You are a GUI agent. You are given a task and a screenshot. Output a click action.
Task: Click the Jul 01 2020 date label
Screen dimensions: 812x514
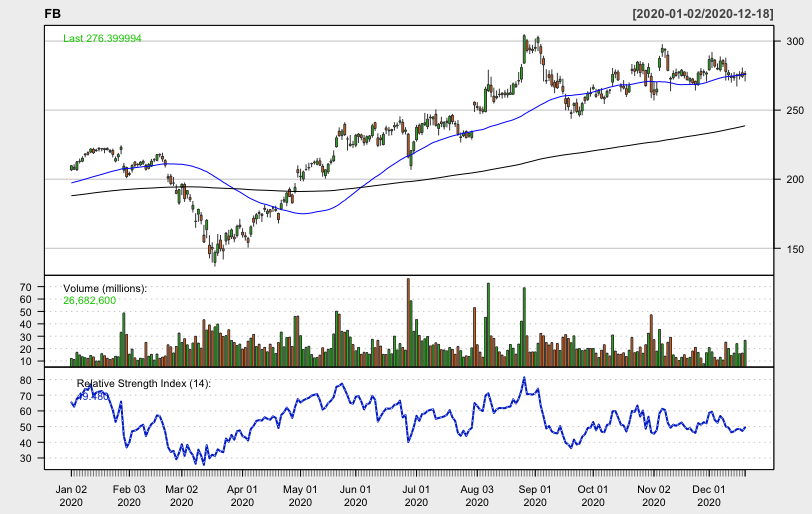(416, 495)
